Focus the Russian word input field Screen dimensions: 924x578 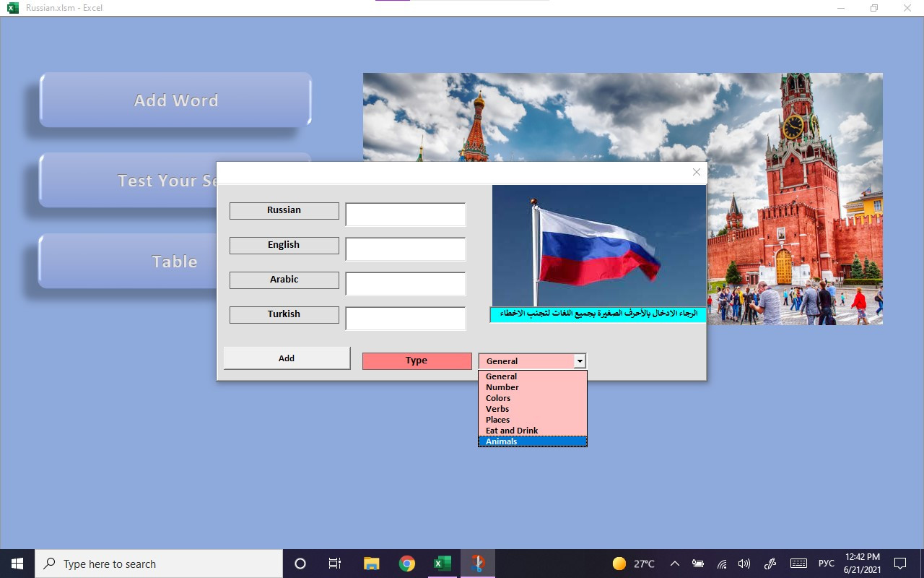tap(406, 215)
